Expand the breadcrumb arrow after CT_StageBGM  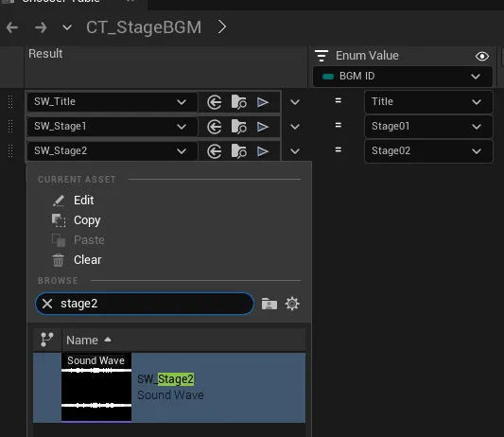pos(222,26)
